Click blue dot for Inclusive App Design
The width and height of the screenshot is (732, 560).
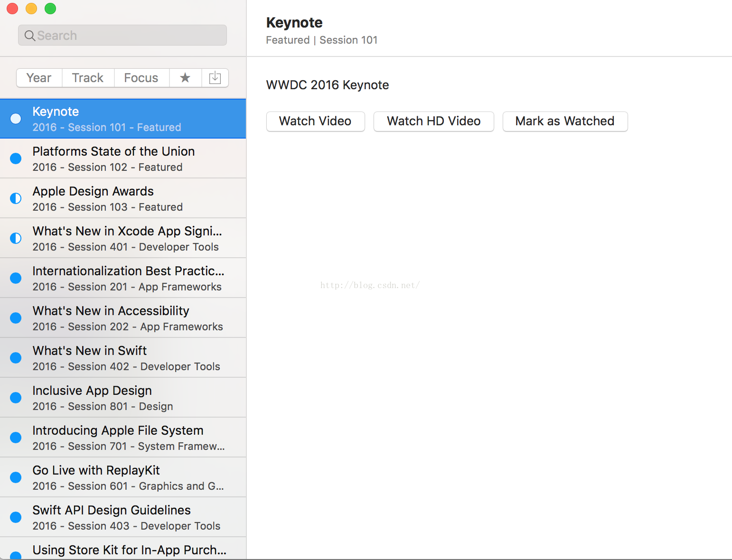pyautogui.click(x=16, y=398)
